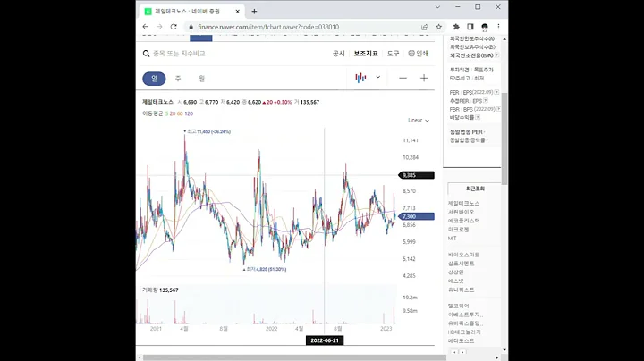
Task: Open 에스넷 in recent list
Action: pyautogui.click(x=456, y=281)
